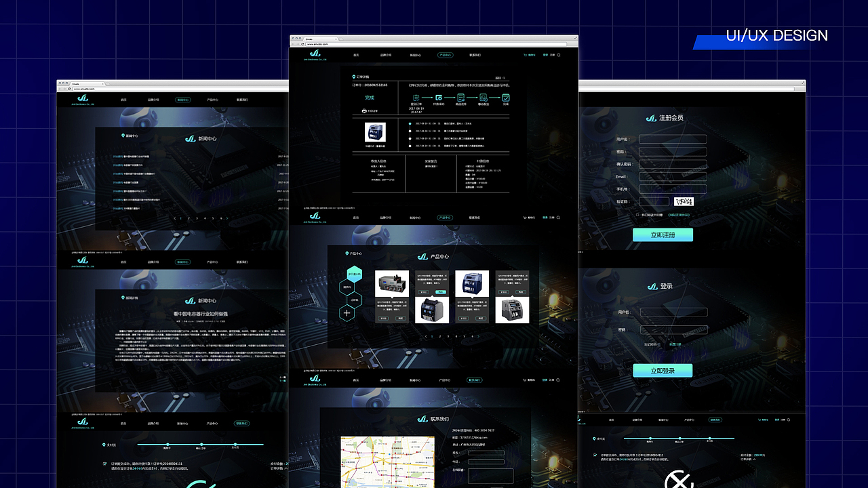Screen dimensions: 868x488
Task: Click the third product image in the product grid's top row
Action: point(472,283)
